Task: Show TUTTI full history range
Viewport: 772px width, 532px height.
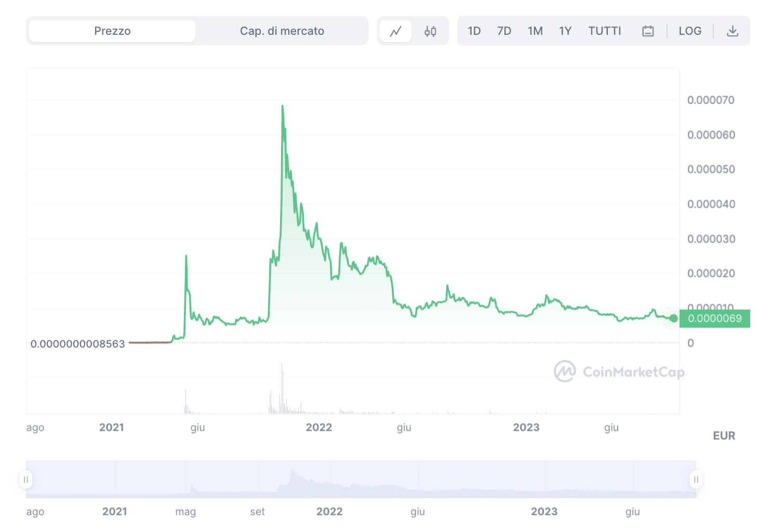Action: [x=605, y=31]
